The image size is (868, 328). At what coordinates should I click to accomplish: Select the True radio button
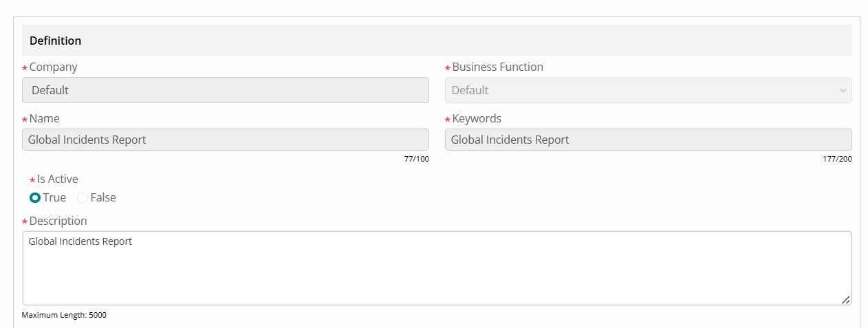[x=35, y=197]
